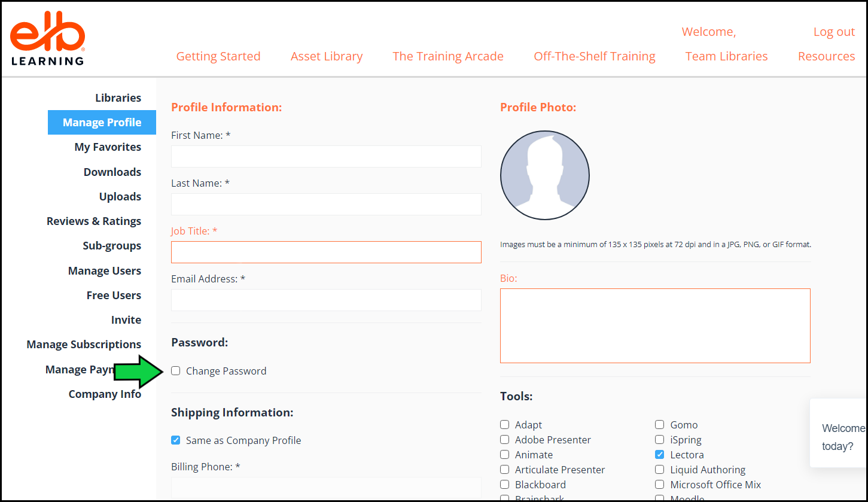Open Manage Subscriptions in the sidebar
The height and width of the screenshot is (502, 868).
pyautogui.click(x=84, y=345)
